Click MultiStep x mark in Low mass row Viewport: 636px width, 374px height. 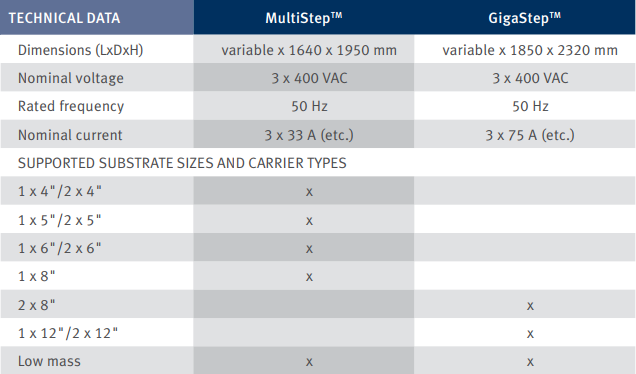309,362
